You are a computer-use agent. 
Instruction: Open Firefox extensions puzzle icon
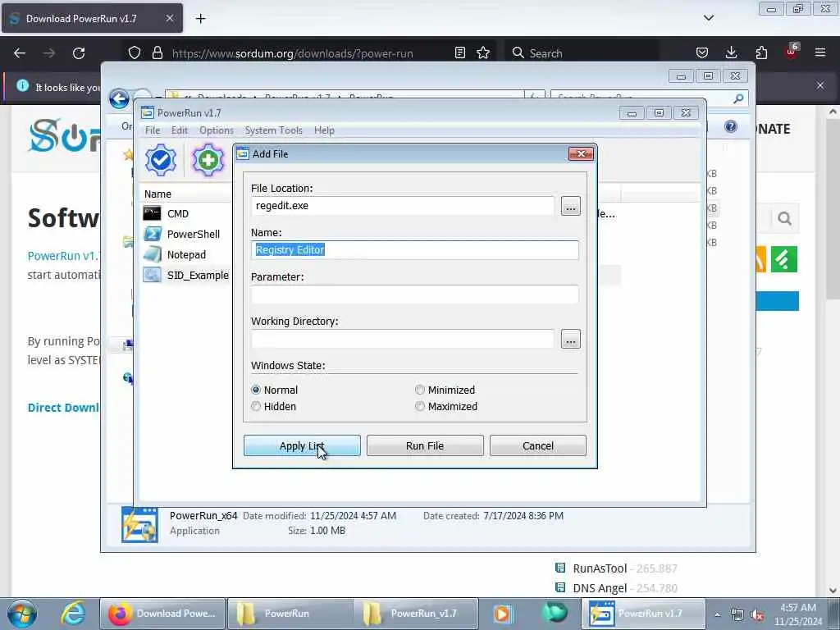click(761, 53)
